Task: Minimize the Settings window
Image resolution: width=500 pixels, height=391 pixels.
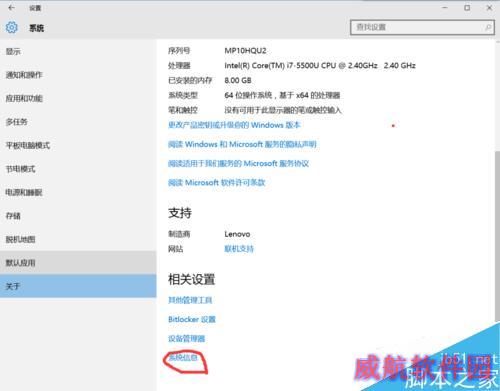Action: pos(445,7)
